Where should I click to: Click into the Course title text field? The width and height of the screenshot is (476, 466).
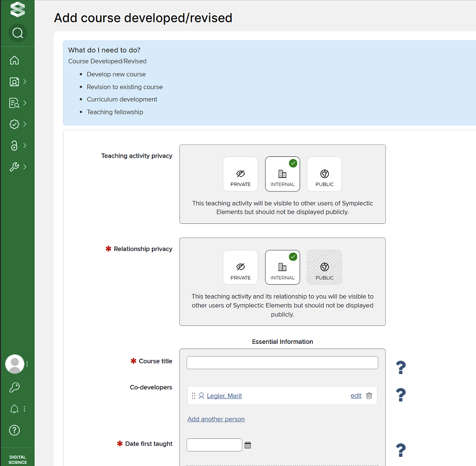click(282, 363)
